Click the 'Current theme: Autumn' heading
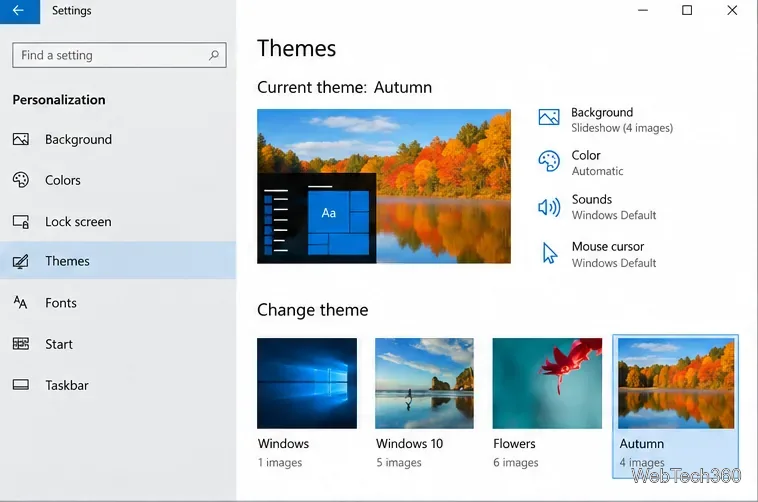Screen dimensions: 758x502 click(345, 87)
